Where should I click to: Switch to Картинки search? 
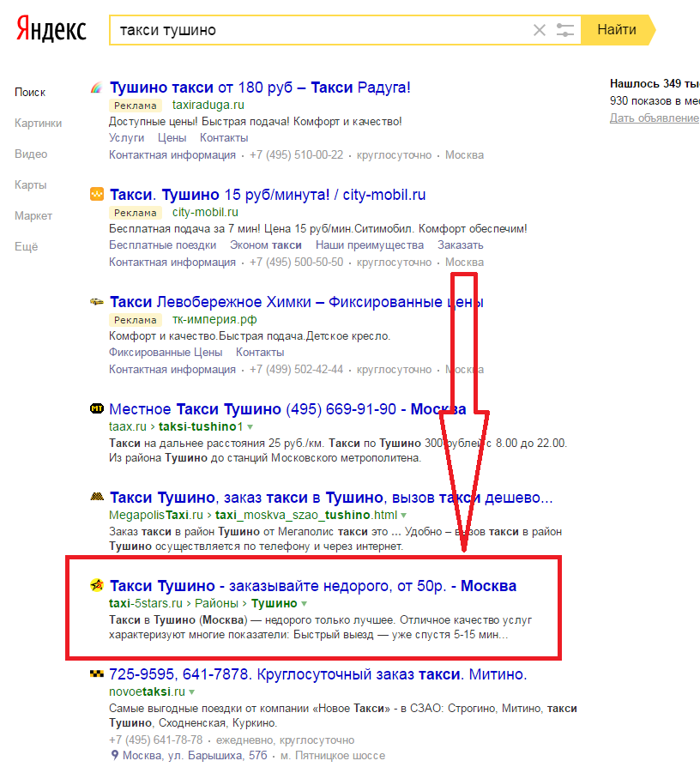38,123
